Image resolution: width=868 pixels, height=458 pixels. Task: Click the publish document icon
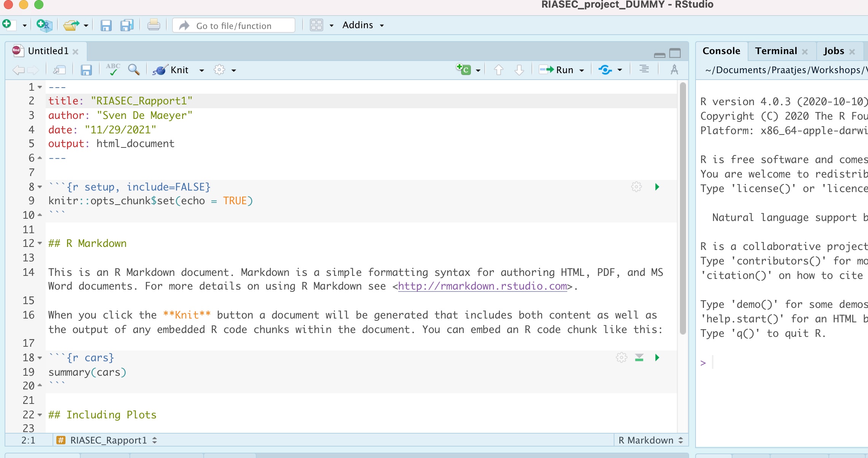tap(605, 70)
